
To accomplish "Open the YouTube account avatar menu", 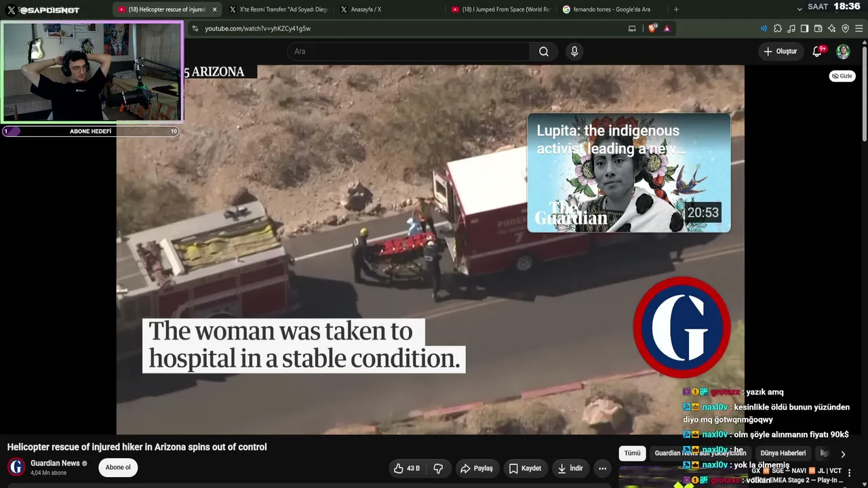I will [843, 52].
